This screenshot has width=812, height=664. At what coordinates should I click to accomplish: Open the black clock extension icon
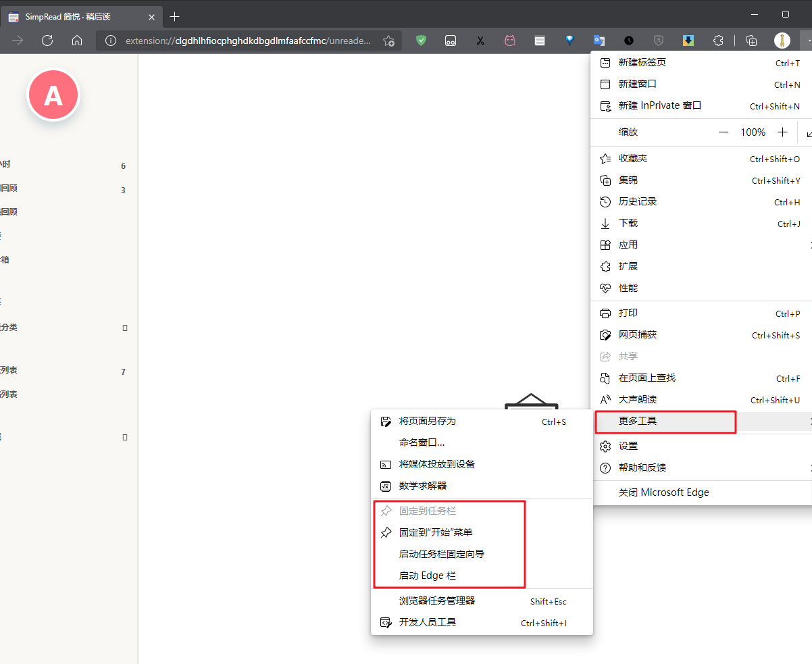[x=629, y=41]
